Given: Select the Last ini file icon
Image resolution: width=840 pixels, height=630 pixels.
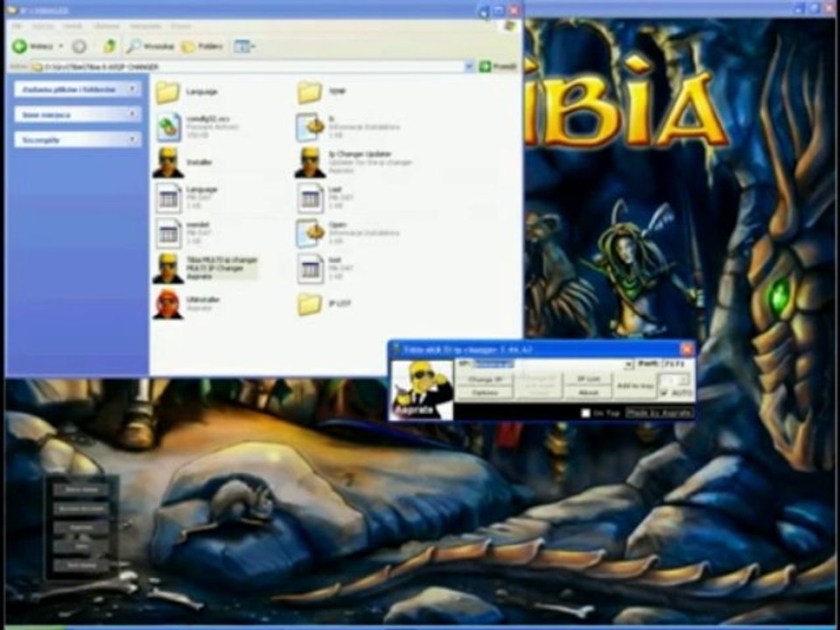Looking at the screenshot, I should [310, 198].
